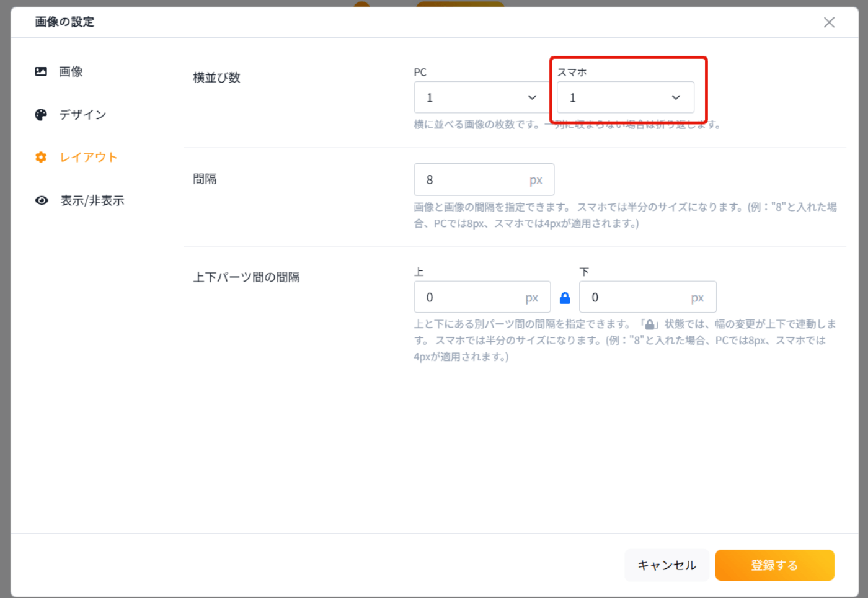The height and width of the screenshot is (598, 868).
Task: Open the PC 横並び数 dropdown
Action: (482, 97)
